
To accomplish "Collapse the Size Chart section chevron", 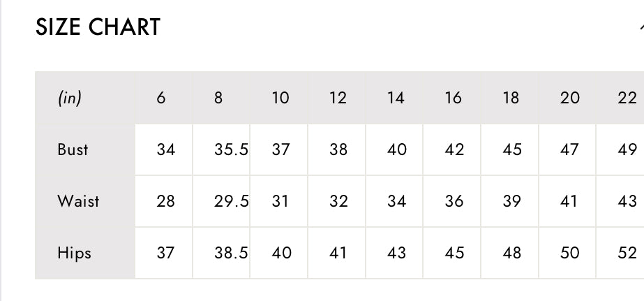I will [x=641, y=27].
